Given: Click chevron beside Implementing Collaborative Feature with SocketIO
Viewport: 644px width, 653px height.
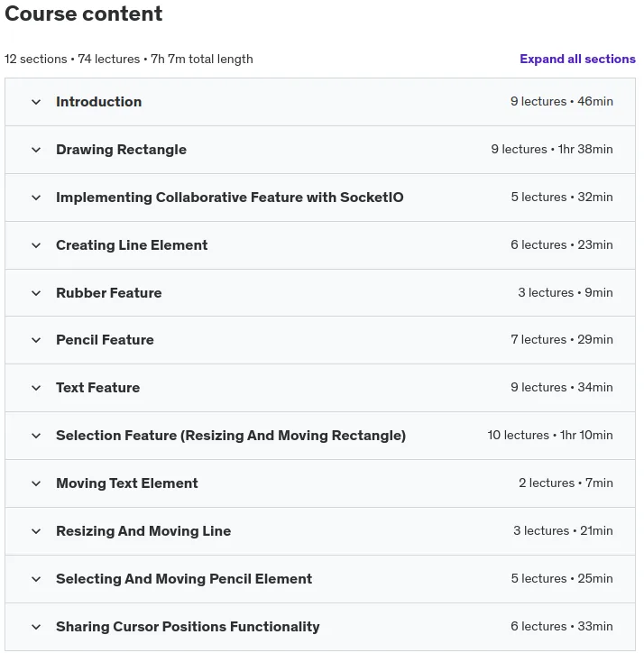Looking at the screenshot, I should (x=36, y=198).
